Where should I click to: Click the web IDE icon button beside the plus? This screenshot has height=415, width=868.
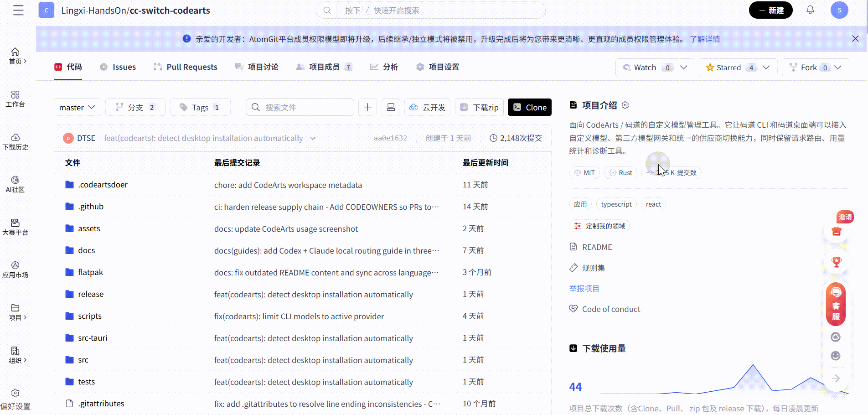(x=391, y=107)
